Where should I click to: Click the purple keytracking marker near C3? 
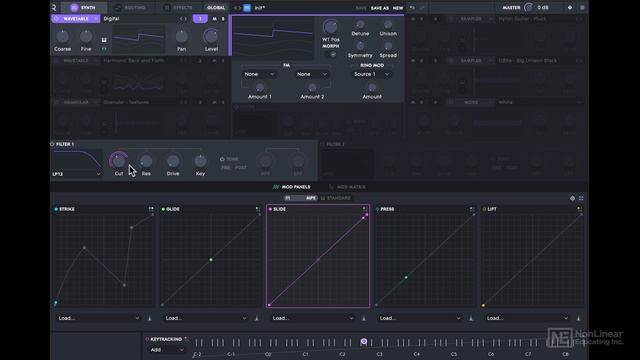point(364,341)
